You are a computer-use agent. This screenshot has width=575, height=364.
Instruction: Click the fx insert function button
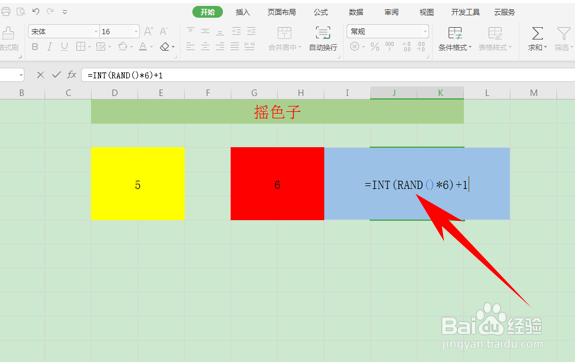pos(72,75)
